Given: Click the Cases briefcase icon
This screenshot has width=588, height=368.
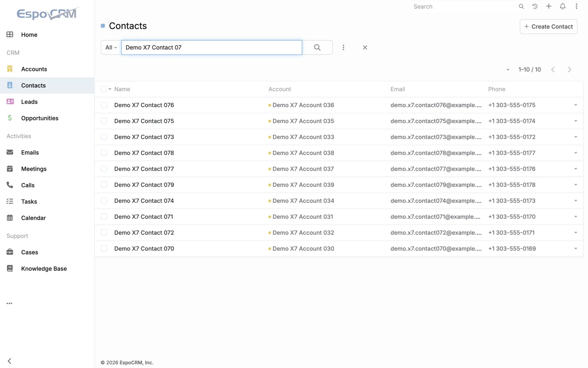Looking at the screenshot, I should pos(10,252).
